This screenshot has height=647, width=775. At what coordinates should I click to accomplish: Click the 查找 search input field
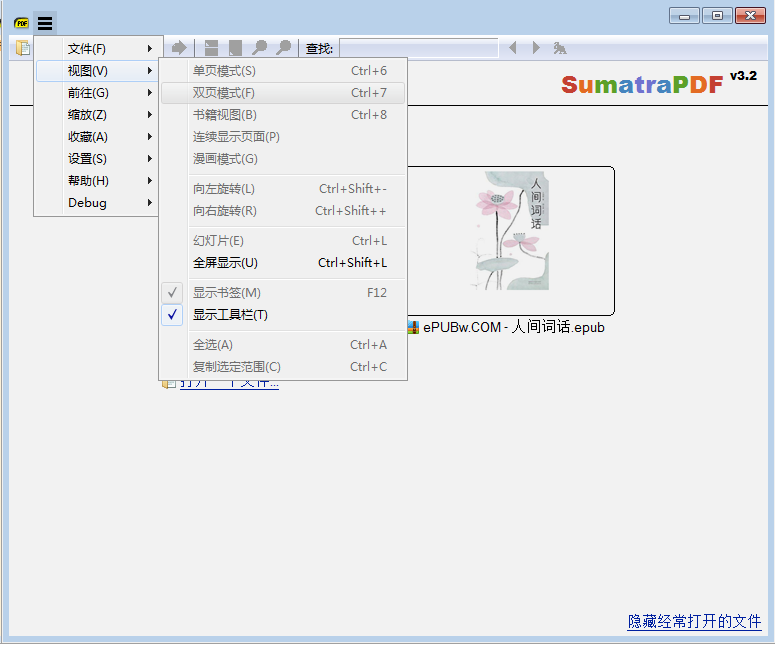(x=419, y=48)
